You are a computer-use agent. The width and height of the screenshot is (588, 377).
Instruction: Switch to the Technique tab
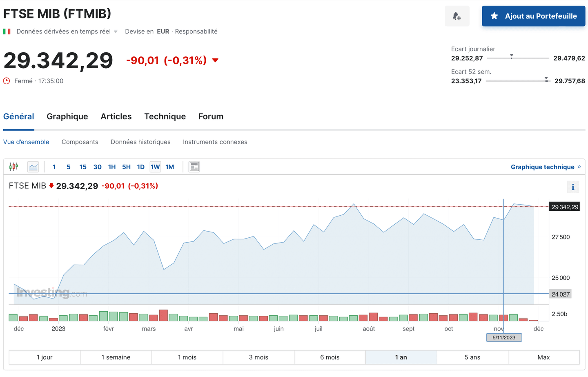pyautogui.click(x=165, y=116)
